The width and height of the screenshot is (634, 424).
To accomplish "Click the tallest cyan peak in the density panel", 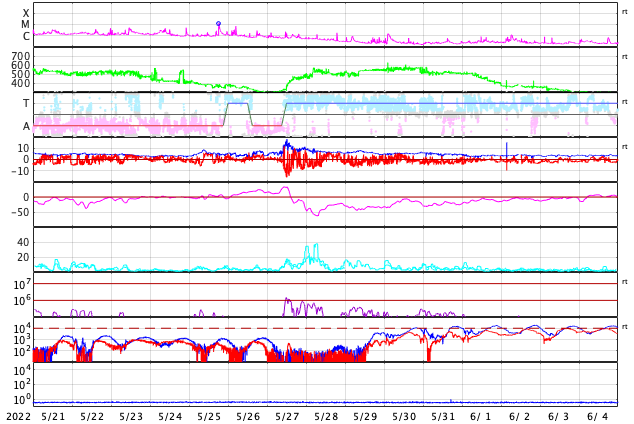I will pos(316,245).
